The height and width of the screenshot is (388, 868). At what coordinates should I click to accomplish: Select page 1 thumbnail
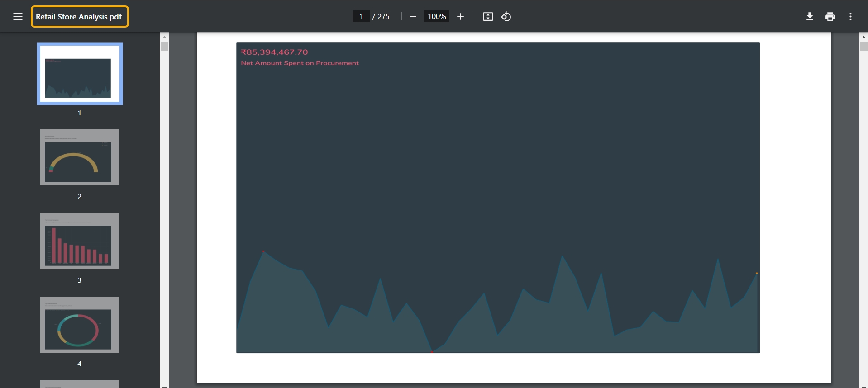click(x=80, y=74)
